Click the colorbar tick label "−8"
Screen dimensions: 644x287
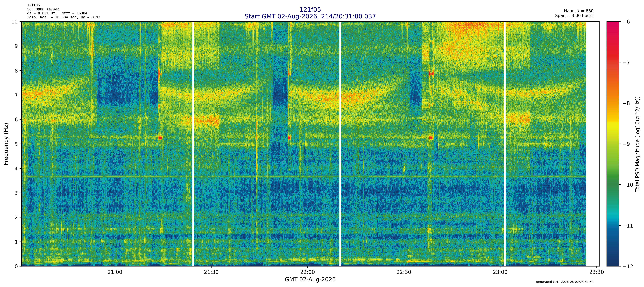coord(626,103)
